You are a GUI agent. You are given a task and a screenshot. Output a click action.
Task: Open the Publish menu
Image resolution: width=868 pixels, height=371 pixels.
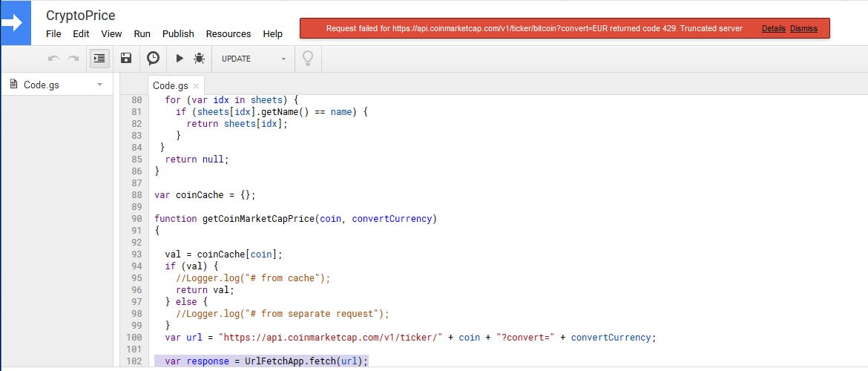178,34
